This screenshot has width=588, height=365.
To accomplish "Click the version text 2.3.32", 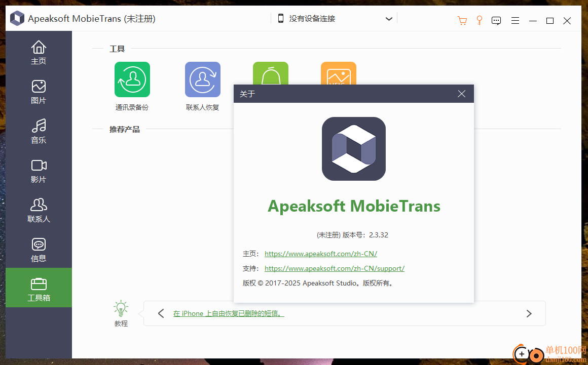I will click(378, 235).
